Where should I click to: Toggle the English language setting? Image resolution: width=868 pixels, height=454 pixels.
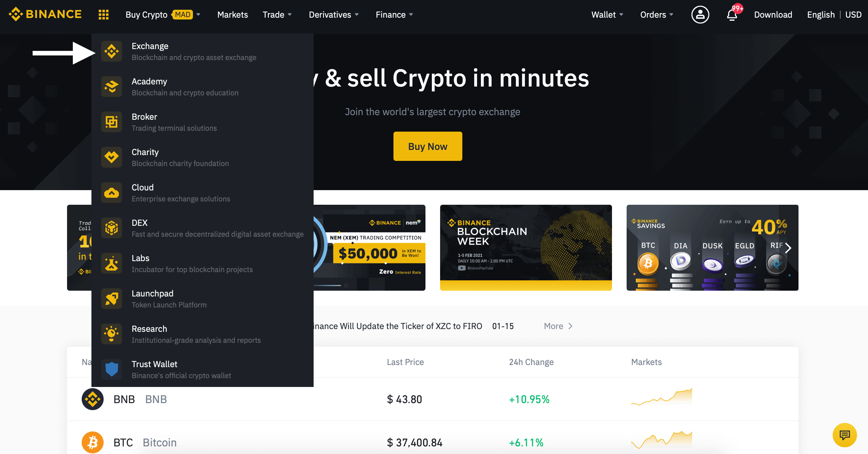click(820, 14)
